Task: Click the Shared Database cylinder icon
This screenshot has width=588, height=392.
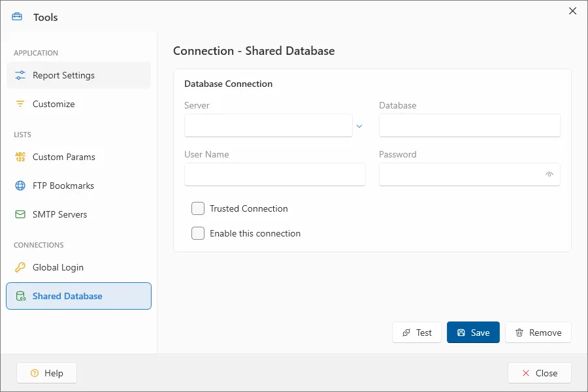Action: coord(21,296)
